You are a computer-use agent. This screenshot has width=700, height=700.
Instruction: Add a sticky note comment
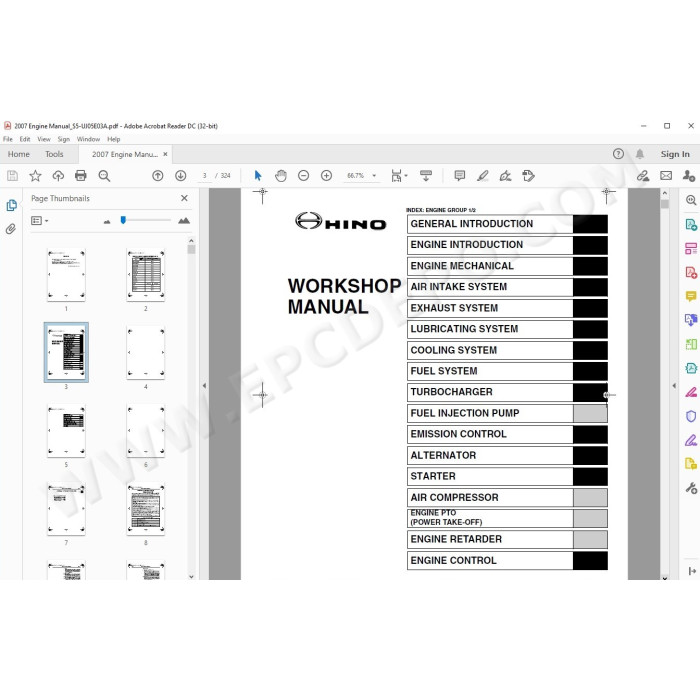tap(459, 176)
